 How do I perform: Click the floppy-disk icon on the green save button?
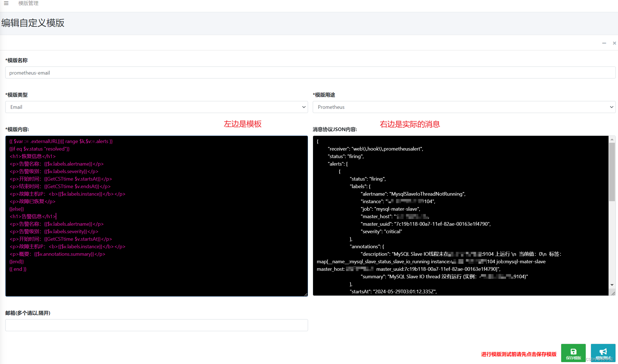point(573,351)
